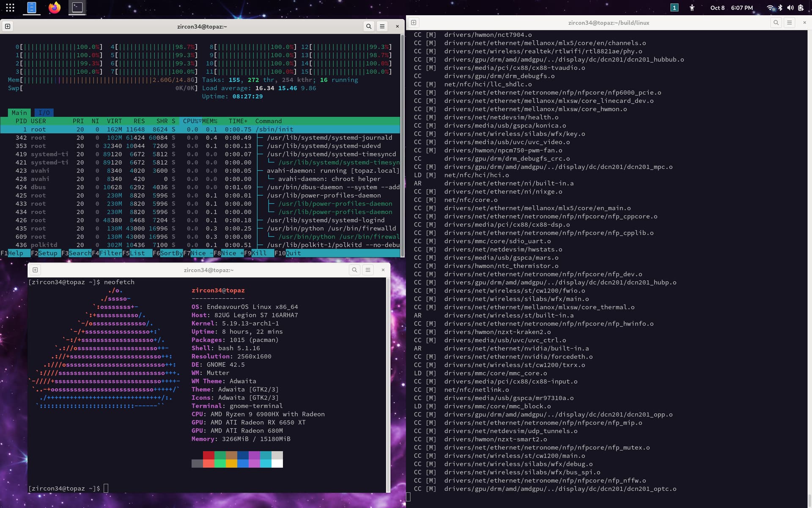812x508 pixels.
Task: Open hamburger menu in linux build terminal
Action: point(789,23)
